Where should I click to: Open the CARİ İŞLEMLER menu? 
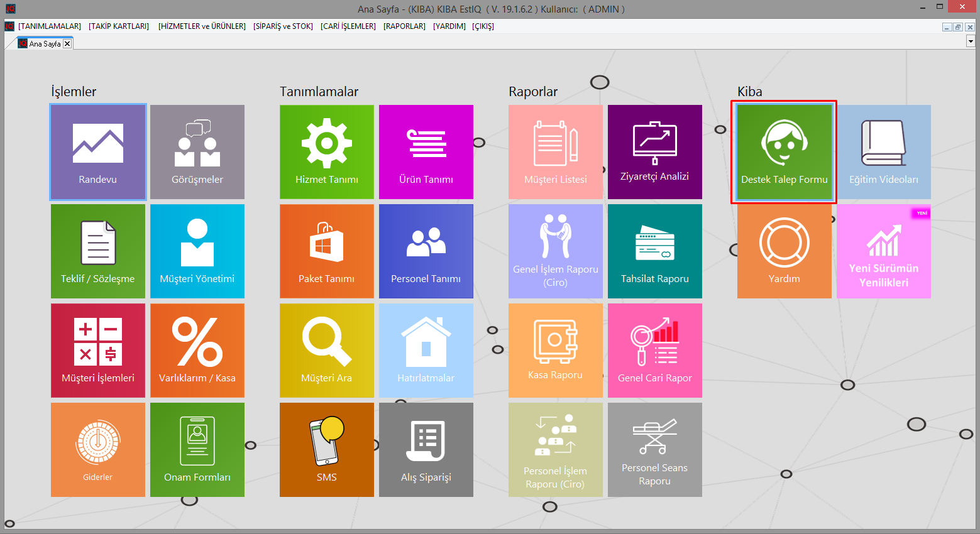[348, 26]
